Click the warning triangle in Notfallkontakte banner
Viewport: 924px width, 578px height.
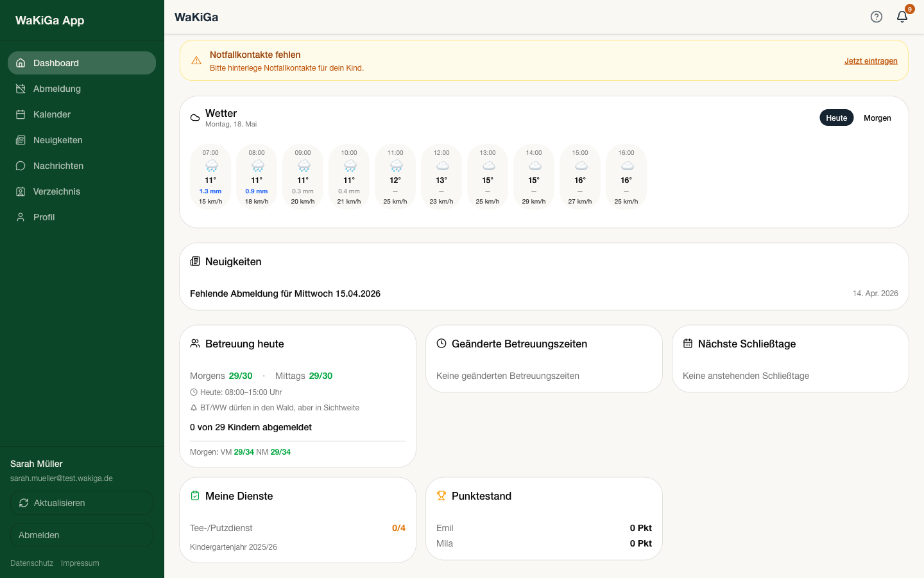pyautogui.click(x=196, y=60)
